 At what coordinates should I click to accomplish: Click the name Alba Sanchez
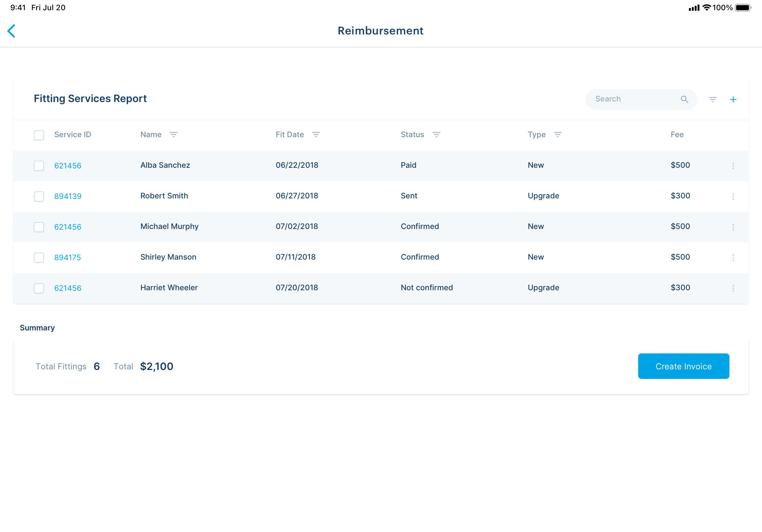point(165,165)
